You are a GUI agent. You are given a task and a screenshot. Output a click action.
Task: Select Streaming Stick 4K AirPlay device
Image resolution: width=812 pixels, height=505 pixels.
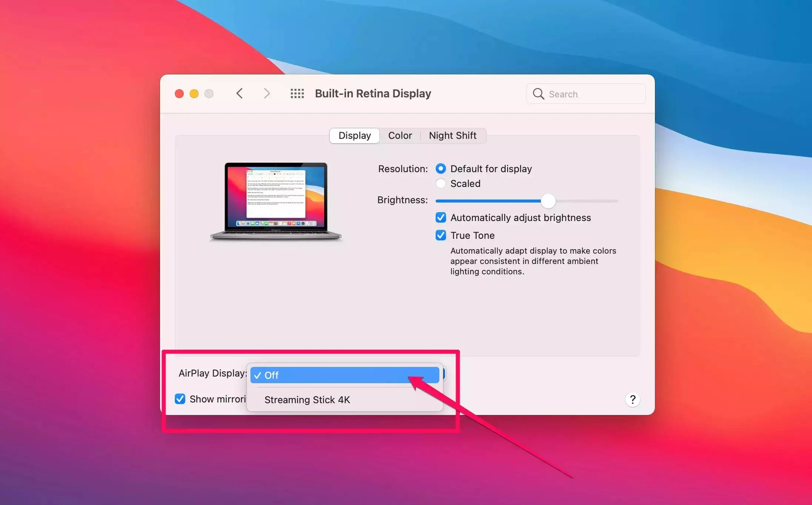307,399
